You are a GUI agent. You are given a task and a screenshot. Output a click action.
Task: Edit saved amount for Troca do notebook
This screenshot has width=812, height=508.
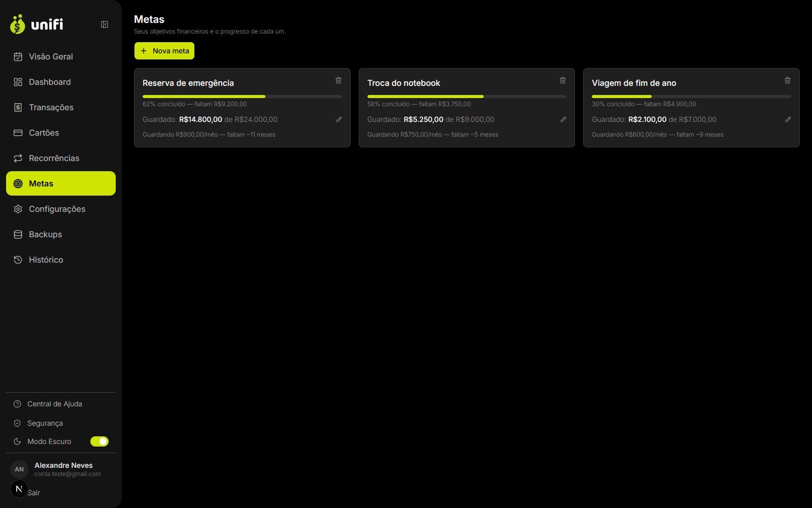[563, 119]
